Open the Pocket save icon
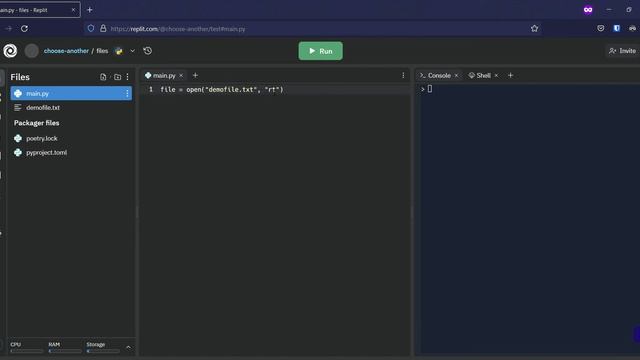 tap(601, 28)
